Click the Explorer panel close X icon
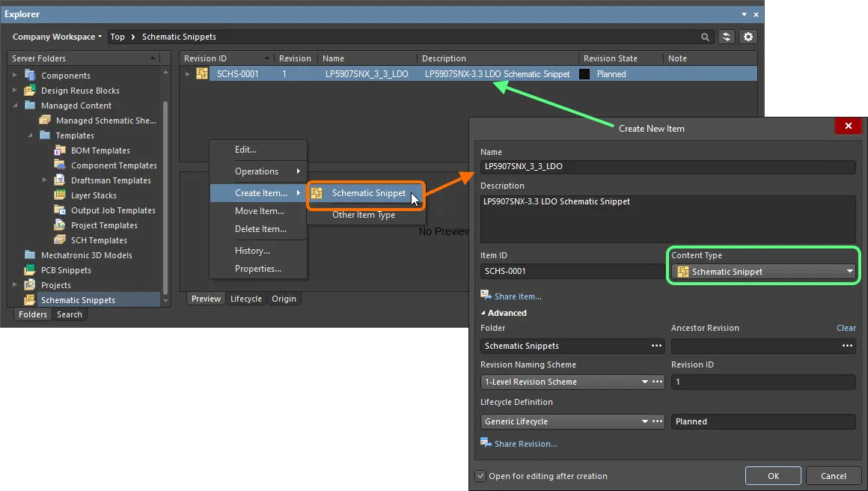 pos(757,14)
